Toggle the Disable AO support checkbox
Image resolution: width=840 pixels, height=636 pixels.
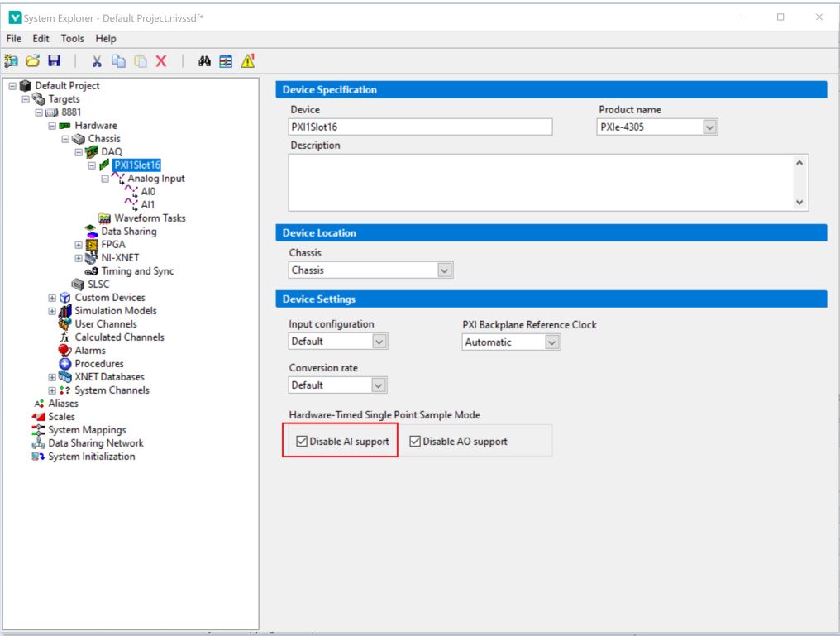[415, 441]
